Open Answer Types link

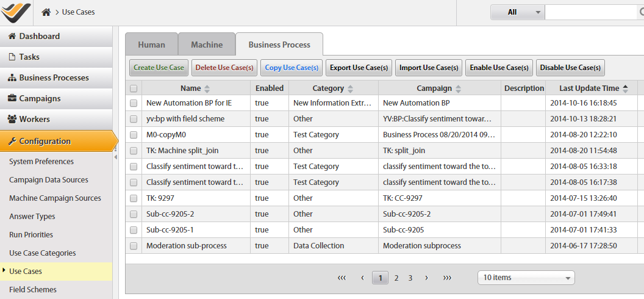click(32, 217)
